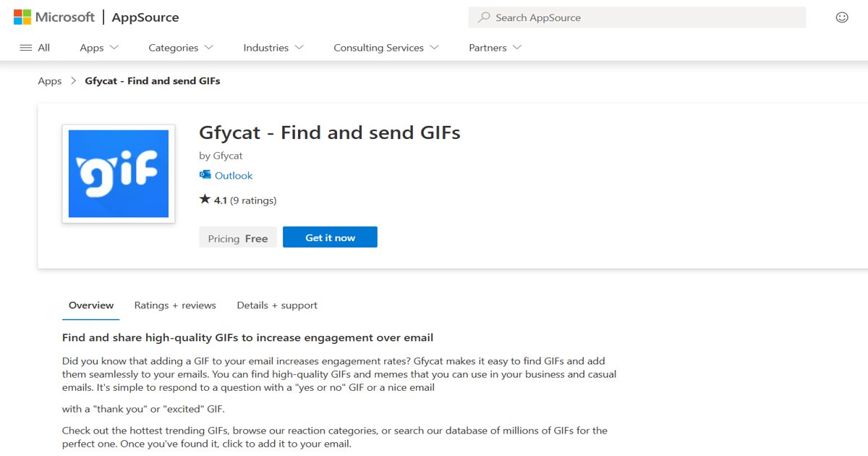Image resolution: width=868 pixels, height=456 pixels.
Task: Click the Outlook product icon
Action: (205, 175)
